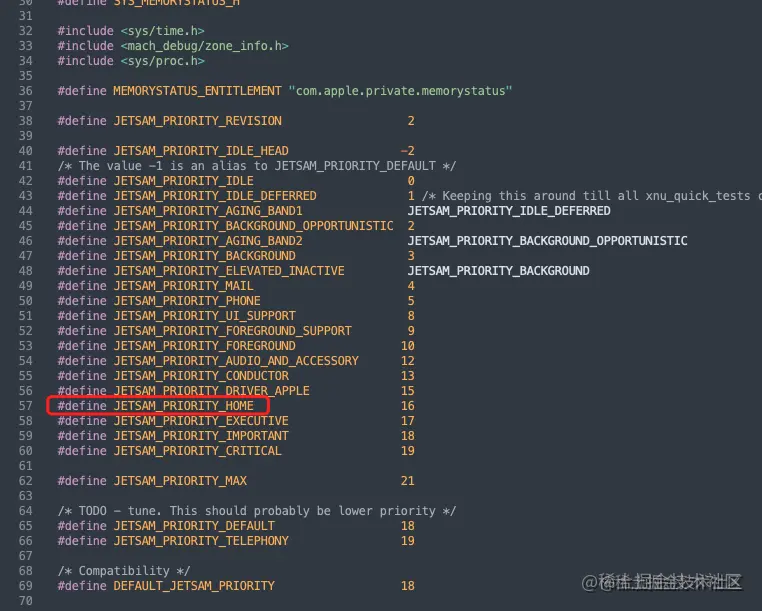Click JETSAM_PRIORITY_TELEPHONY macro
This screenshot has width=762, height=611.
click(x=201, y=541)
